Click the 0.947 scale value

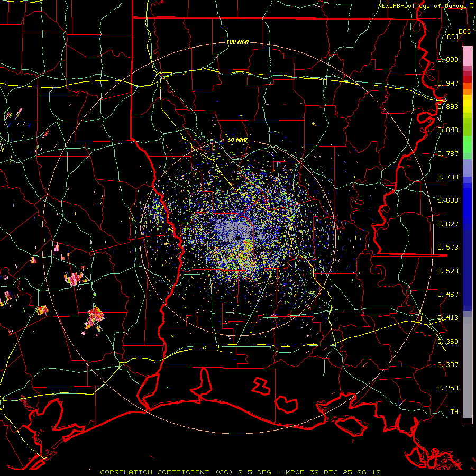pyautogui.click(x=448, y=83)
